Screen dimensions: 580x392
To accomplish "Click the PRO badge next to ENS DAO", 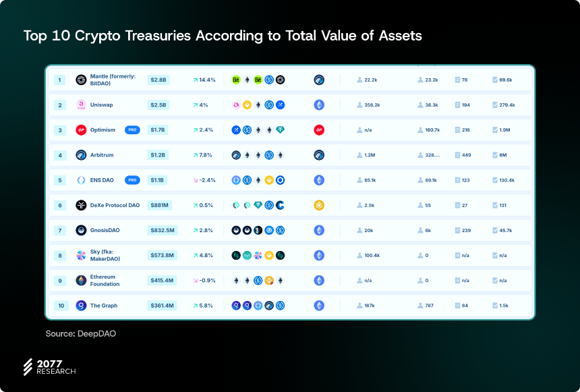I will (132, 180).
